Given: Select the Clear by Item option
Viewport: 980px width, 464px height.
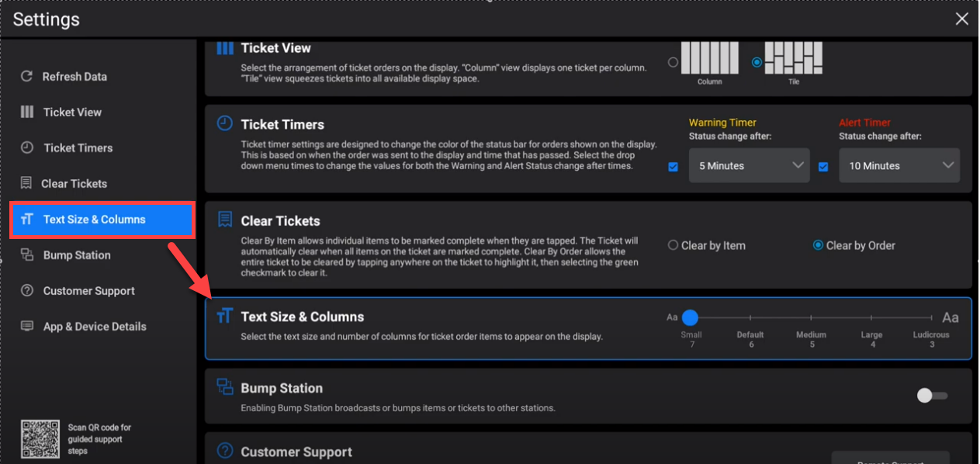Looking at the screenshot, I should point(674,245).
